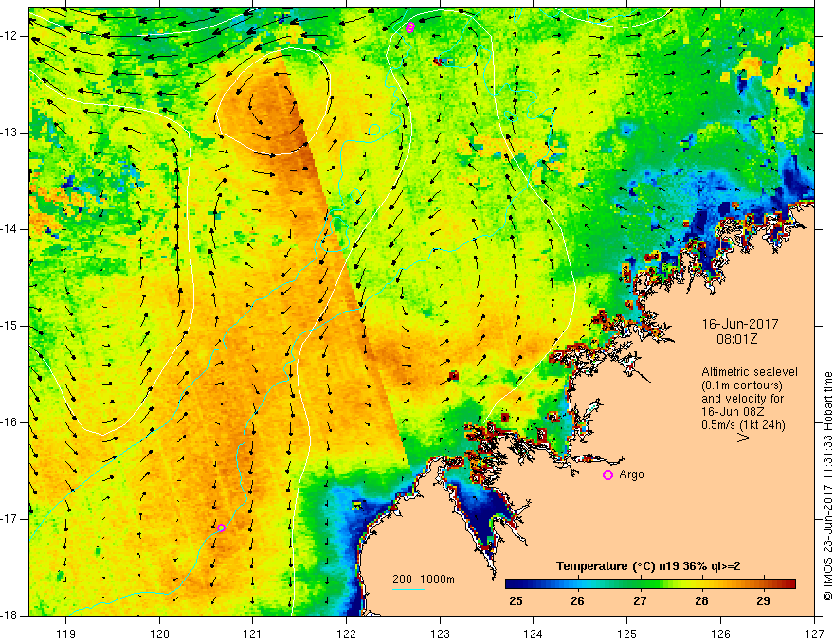Image resolution: width=834 pixels, height=644 pixels.
Task: Click the longitude axis label '125'
Action: [x=627, y=634]
